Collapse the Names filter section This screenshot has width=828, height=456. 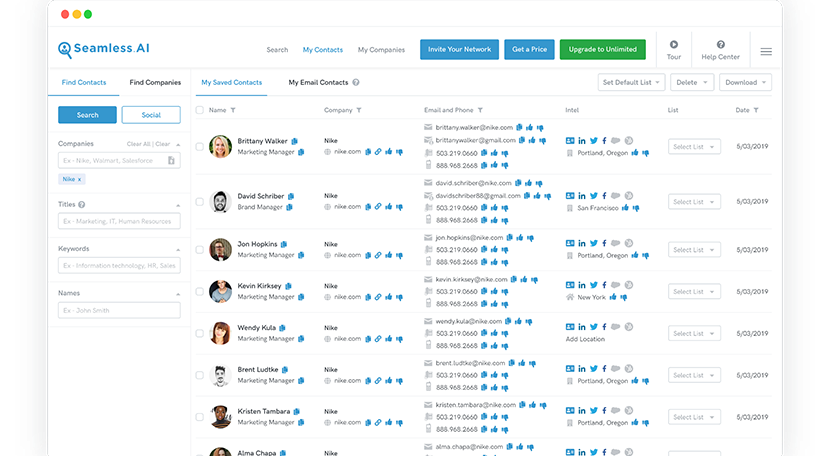(178, 293)
